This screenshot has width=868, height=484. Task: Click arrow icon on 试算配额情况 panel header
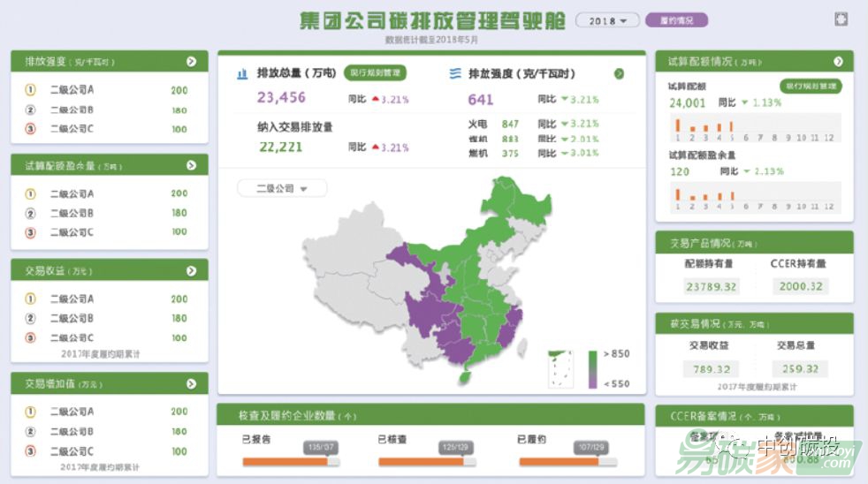(838, 62)
